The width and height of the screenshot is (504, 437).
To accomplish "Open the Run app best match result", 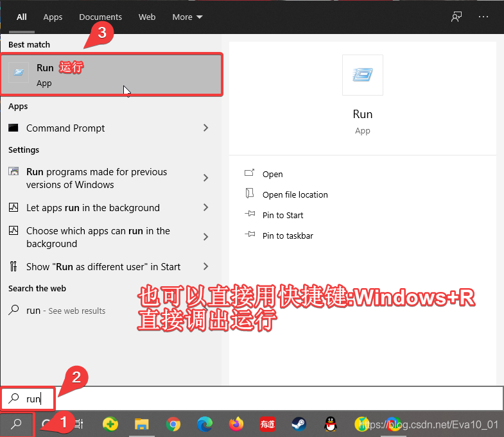I will pyautogui.click(x=112, y=74).
